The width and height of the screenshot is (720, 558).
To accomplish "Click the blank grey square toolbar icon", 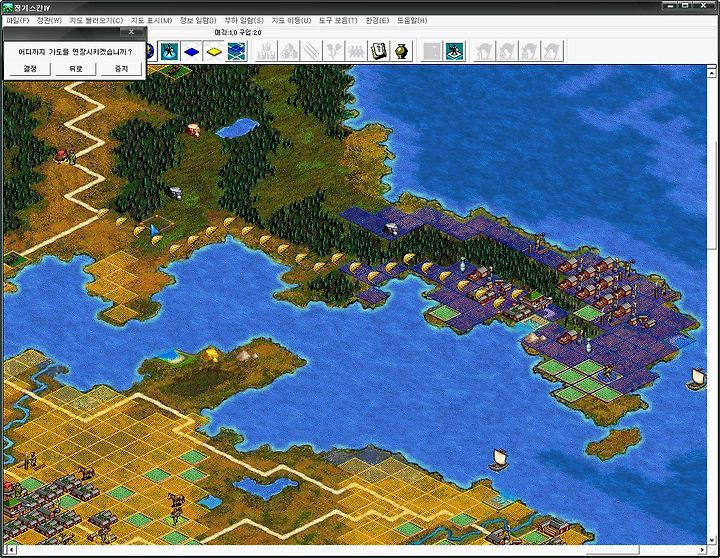I will point(432,51).
